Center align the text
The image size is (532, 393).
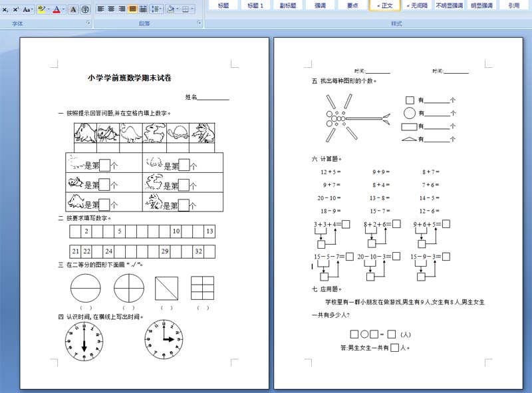111,9
